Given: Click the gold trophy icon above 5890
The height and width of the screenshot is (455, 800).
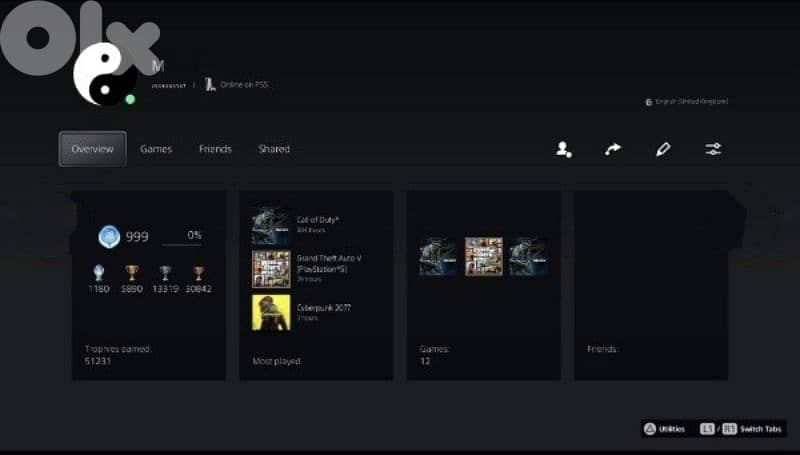Looking at the screenshot, I should click(132, 273).
